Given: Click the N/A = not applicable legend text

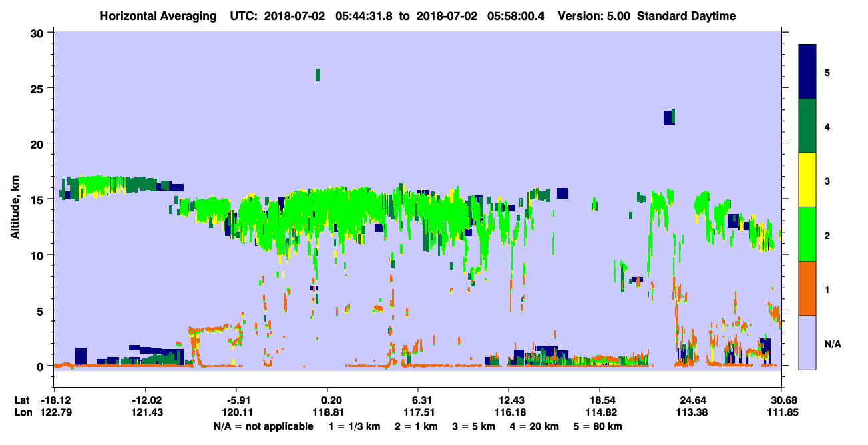Looking at the screenshot, I should coord(264,426).
